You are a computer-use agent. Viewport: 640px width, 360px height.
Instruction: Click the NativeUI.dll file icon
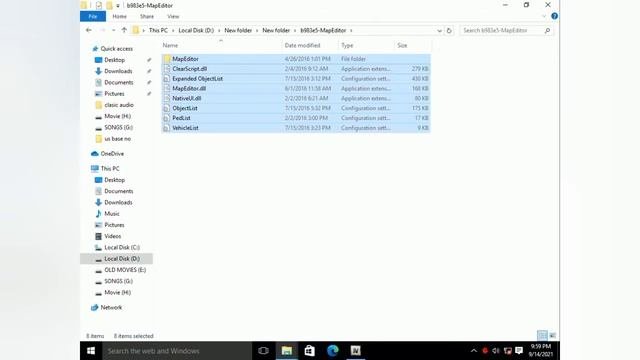167,98
